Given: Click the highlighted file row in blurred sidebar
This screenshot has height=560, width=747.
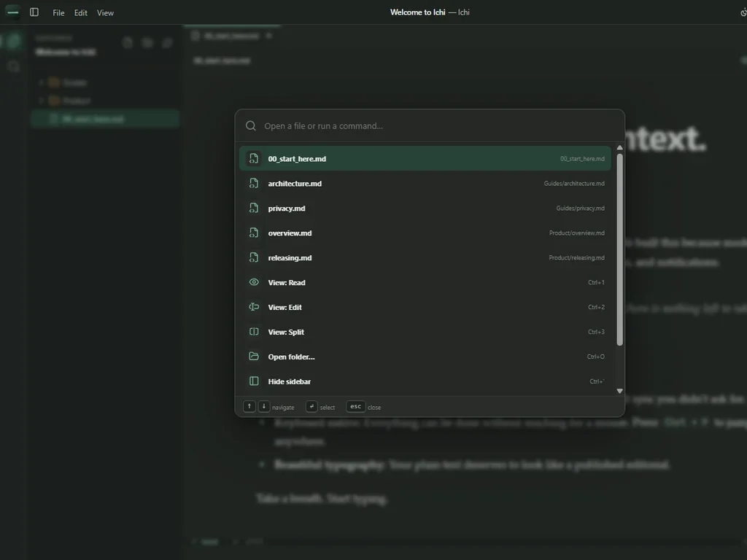Looking at the screenshot, I should coord(105,119).
